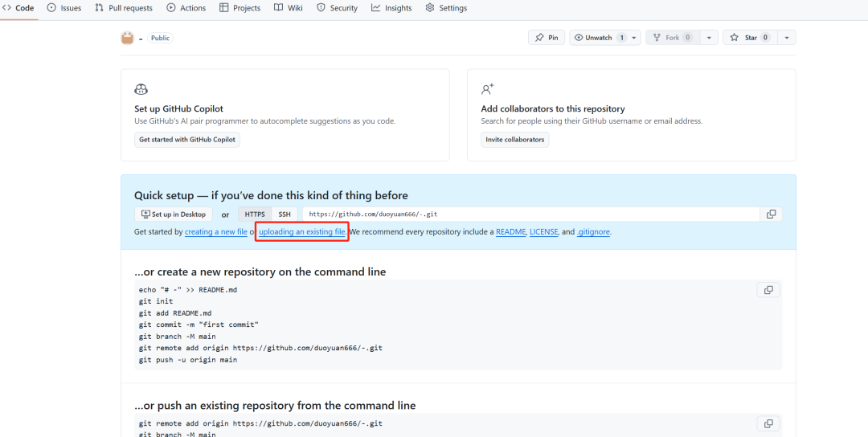
Task: Open the Code tab
Action: click(18, 8)
